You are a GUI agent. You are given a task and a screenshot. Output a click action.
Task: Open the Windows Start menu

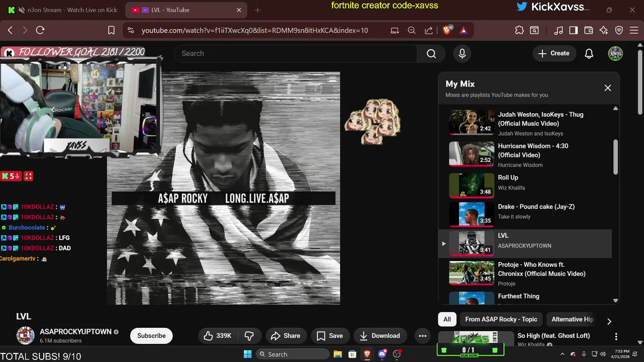248,354
